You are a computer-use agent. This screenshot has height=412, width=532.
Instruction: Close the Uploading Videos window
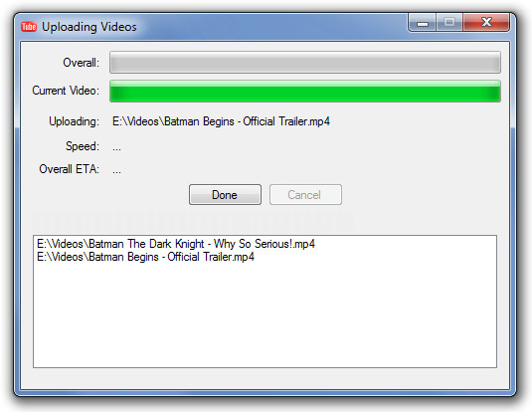point(486,23)
